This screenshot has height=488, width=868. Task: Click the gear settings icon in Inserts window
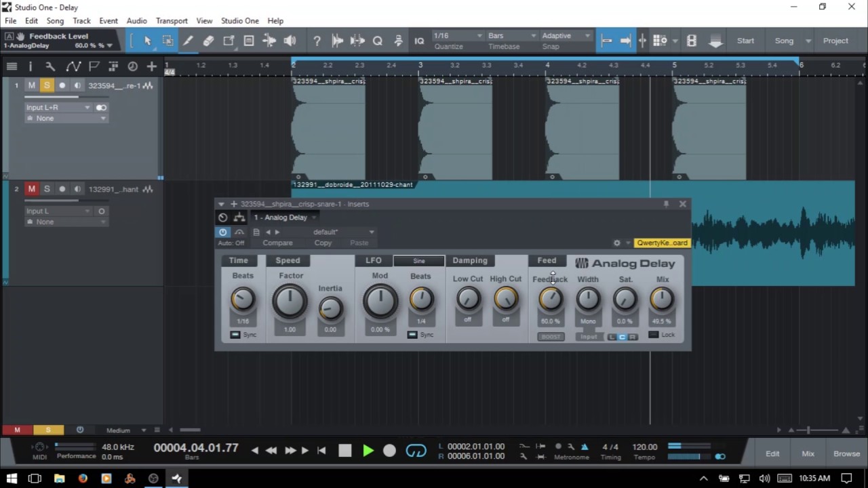pos(616,243)
